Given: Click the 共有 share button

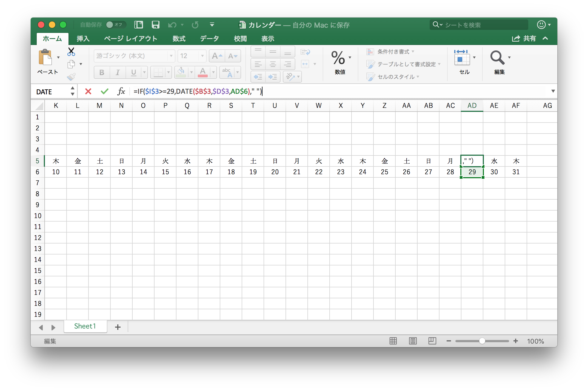Looking at the screenshot, I should [524, 39].
